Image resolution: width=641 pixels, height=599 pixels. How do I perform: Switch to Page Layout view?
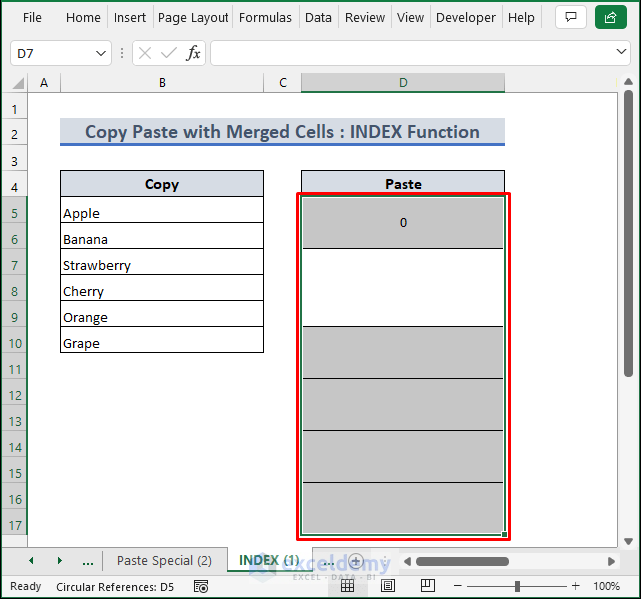tap(388, 586)
